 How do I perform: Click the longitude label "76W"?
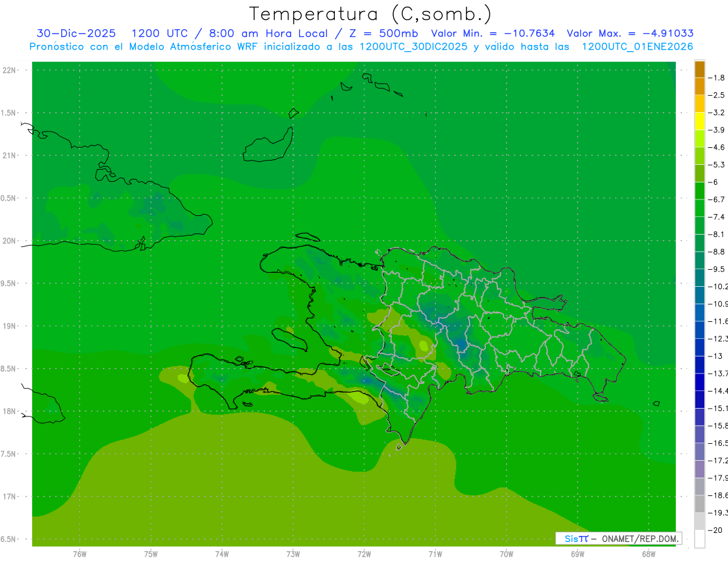pyautogui.click(x=79, y=554)
